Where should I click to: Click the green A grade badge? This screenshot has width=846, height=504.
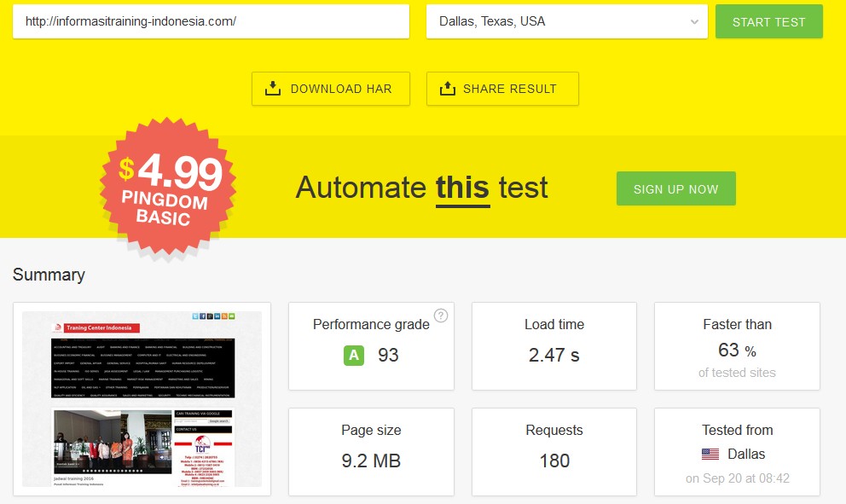click(354, 355)
